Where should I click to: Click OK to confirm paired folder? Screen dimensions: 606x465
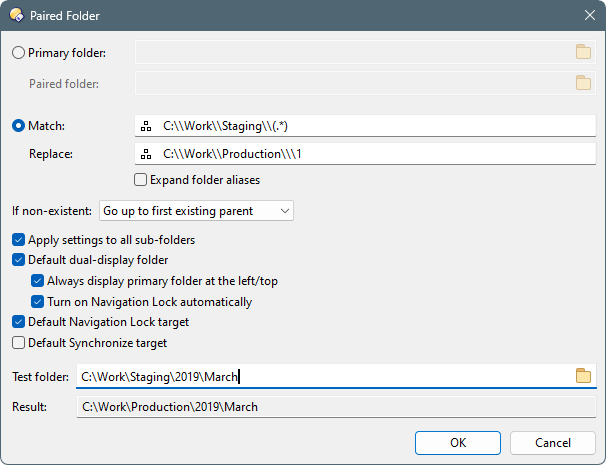click(x=458, y=443)
